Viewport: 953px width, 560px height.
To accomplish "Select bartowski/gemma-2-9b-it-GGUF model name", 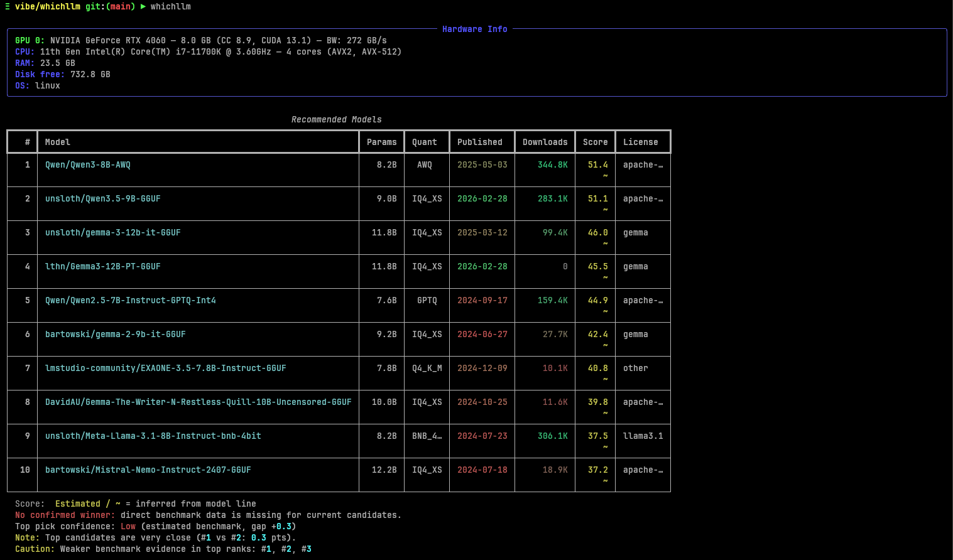I will 116,335.
